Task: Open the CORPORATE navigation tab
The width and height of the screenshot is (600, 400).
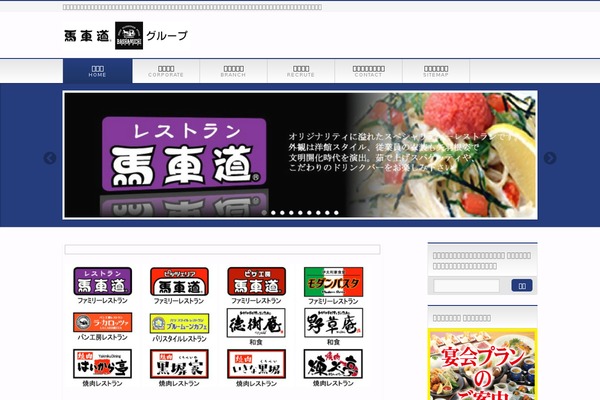Action: point(166,71)
